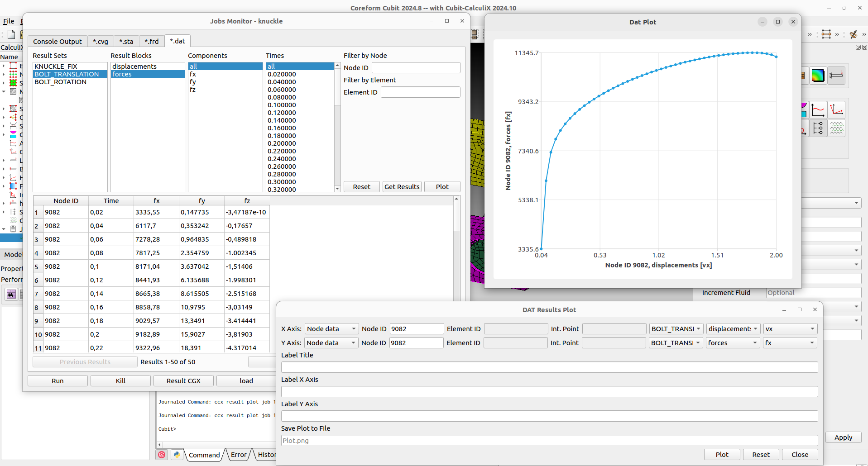
Task: Switch to the Console Output tab
Action: (x=58, y=41)
